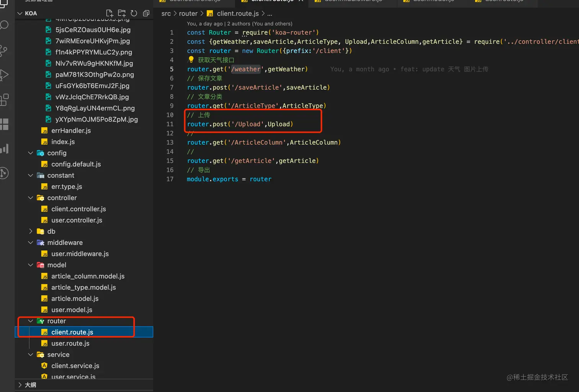579x392 pixels.
Task: Click the '/Upload' route on line 11
Action: tap(248, 124)
